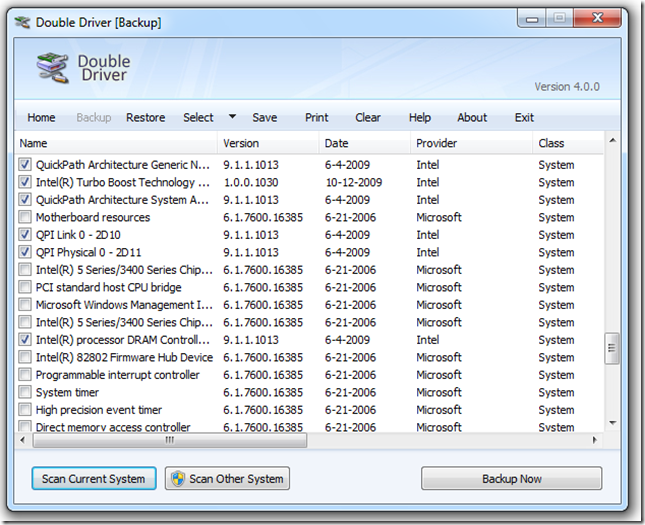Click the Double Driver title bar icon

[22, 22]
